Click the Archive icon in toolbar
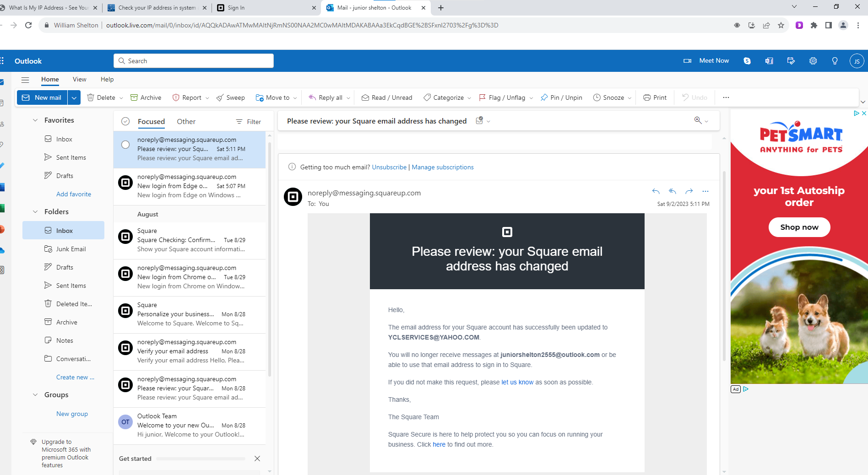This screenshot has height=475, width=868. 134,97
